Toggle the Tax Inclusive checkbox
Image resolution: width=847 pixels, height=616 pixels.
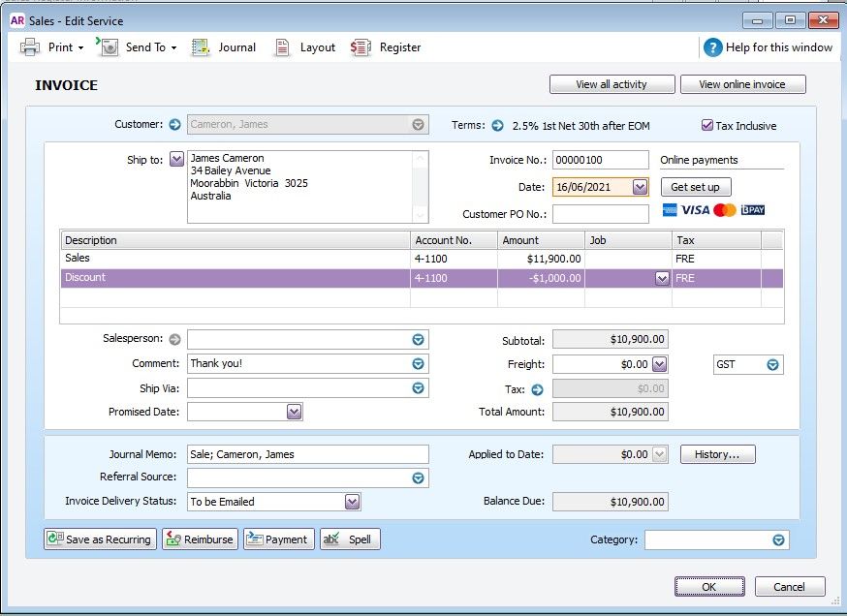707,125
